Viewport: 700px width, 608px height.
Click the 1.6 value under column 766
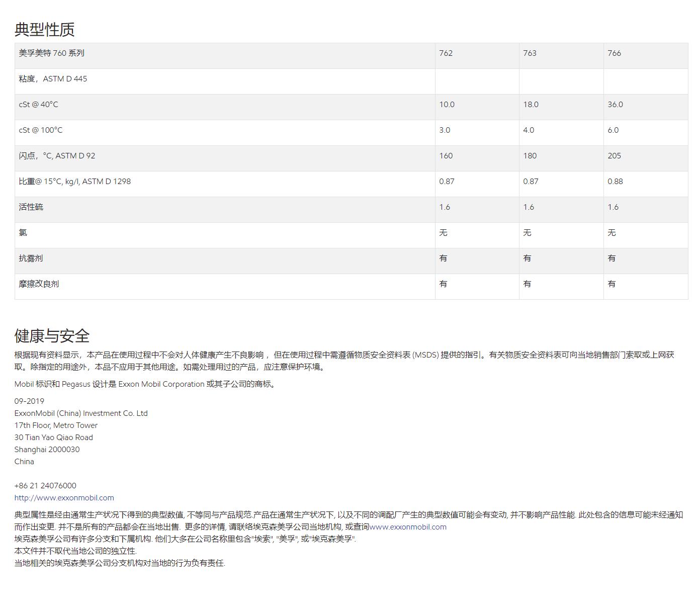coord(614,207)
